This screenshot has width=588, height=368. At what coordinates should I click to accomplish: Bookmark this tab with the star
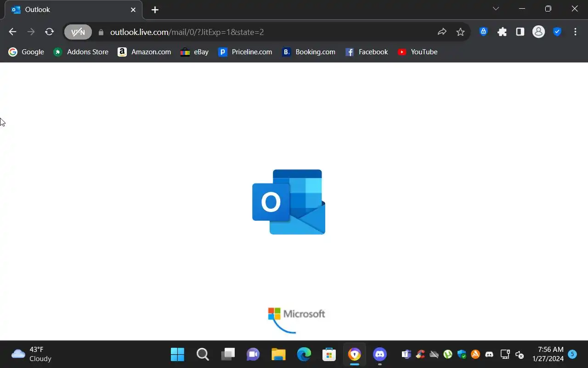click(x=460, y=32)
